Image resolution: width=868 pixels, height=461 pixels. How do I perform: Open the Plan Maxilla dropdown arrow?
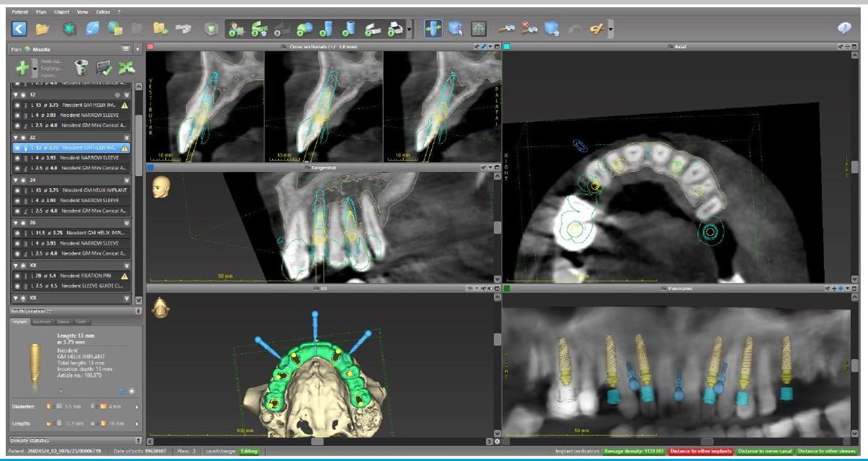pos(137,49)
